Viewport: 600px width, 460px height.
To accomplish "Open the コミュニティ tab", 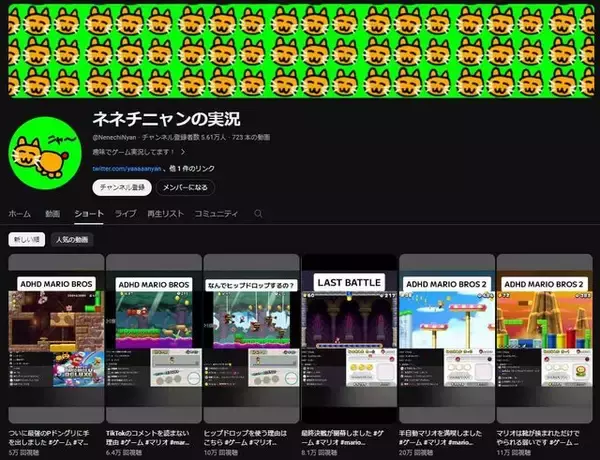I will [x=216, y=214].
